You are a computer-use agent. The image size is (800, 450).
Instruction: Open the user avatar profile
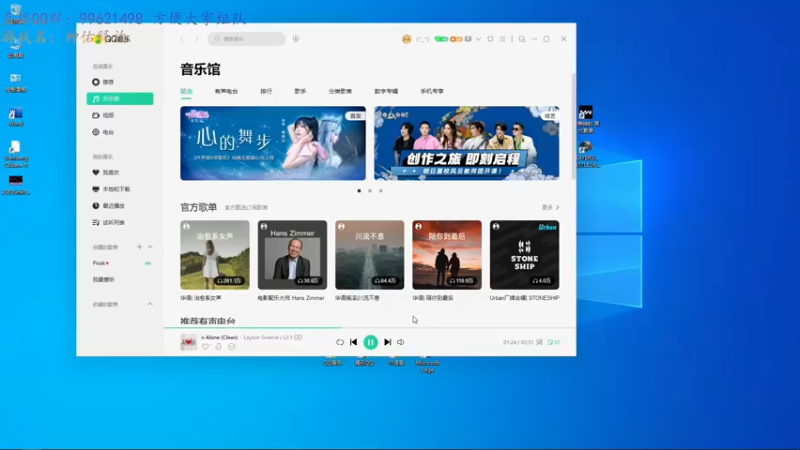click(406, 39)
